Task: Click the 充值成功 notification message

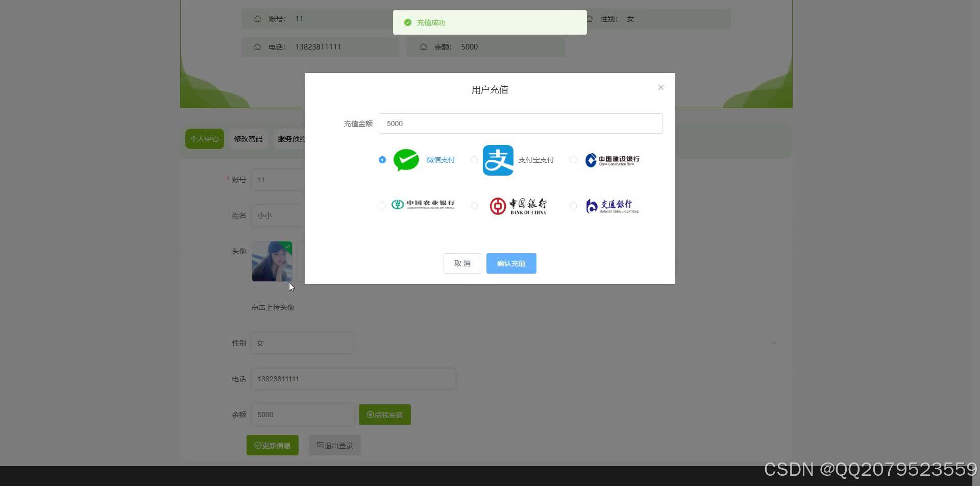Action: tap(431, 22)
